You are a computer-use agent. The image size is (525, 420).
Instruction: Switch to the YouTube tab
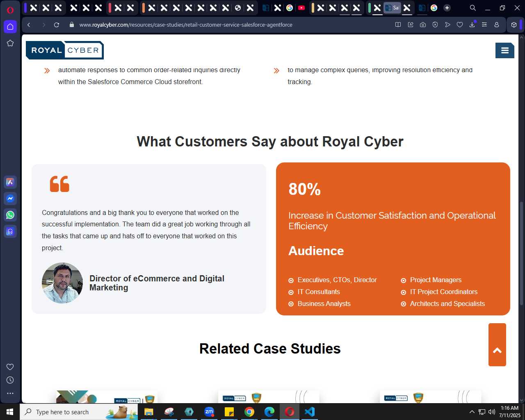(x=301, y=8)
